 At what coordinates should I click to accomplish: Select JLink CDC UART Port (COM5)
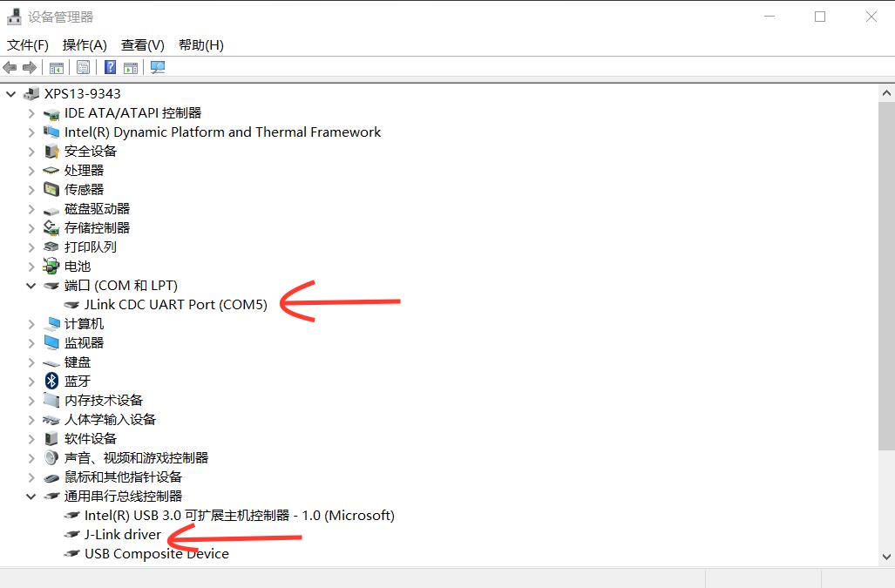click(x=175, y=305)
